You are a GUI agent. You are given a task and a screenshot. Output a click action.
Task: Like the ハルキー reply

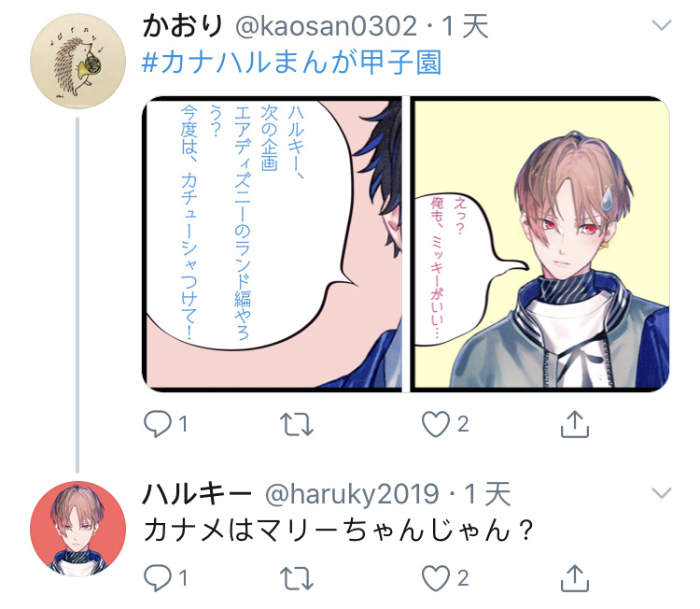(436, 578)
